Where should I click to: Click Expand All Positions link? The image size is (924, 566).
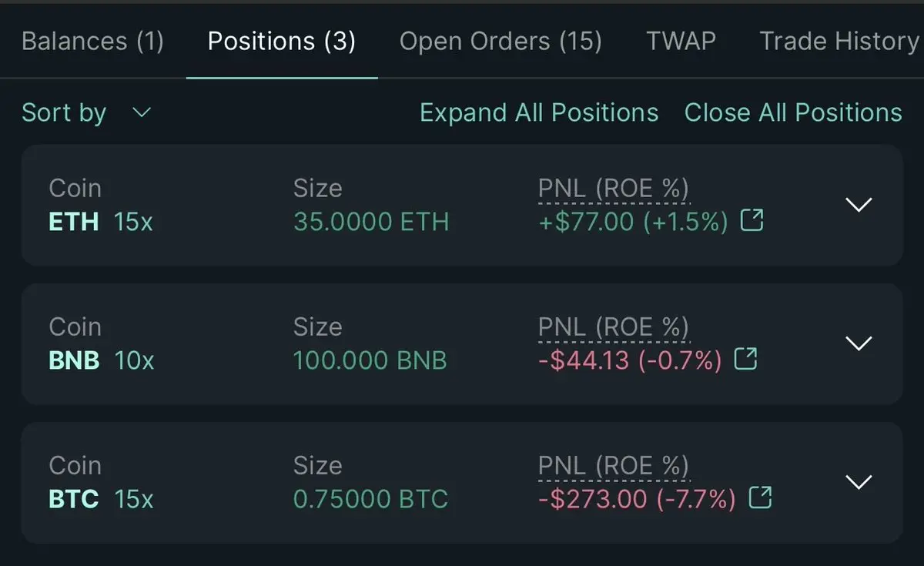click(x=539, y=113)
